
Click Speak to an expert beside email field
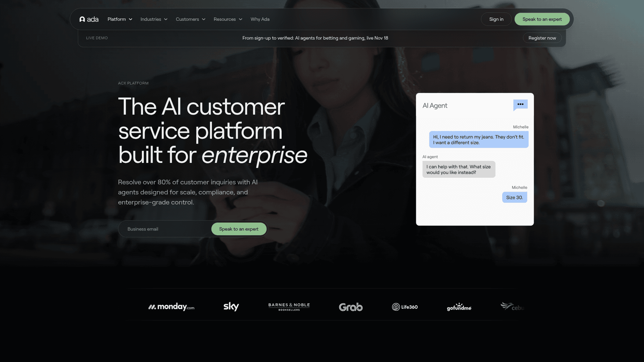tap(239, 229)
